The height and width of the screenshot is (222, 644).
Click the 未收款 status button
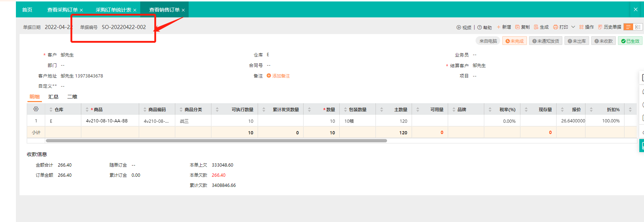(x=604, y=41)
